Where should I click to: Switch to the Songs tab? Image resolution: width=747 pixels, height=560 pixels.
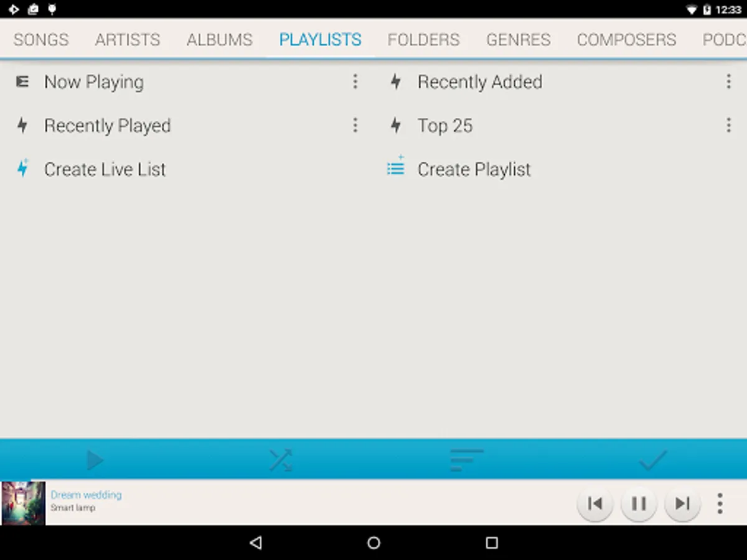pyautogui.click(x=41, y=39)
